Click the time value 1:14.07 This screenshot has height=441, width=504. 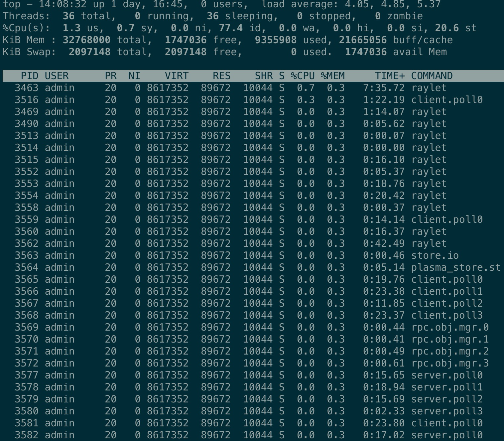tap(384, 112)
